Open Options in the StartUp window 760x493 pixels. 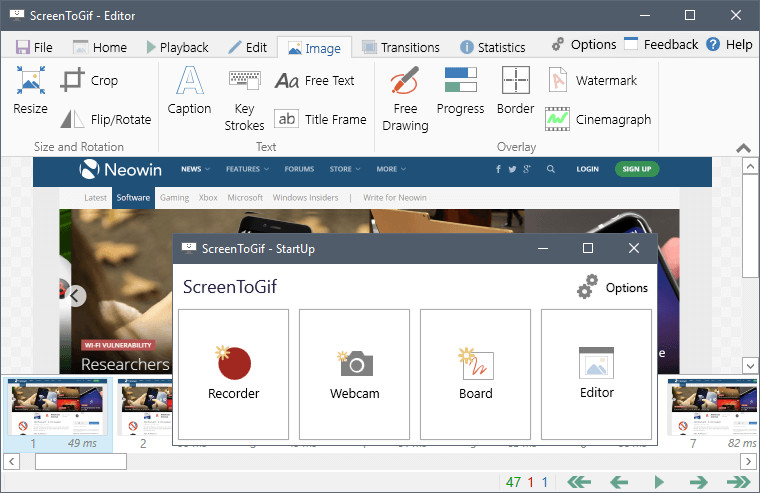tap(613, 287)
